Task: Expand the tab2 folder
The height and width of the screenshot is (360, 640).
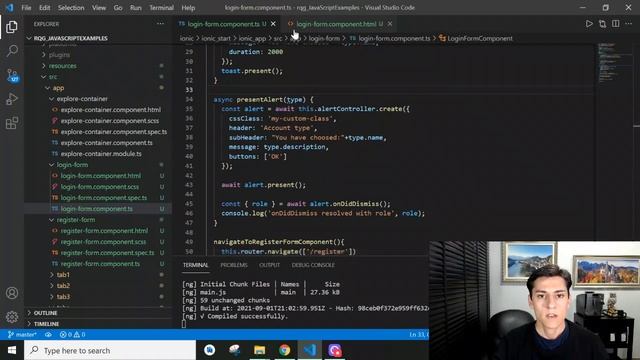Action: click(x=98, y=286)
